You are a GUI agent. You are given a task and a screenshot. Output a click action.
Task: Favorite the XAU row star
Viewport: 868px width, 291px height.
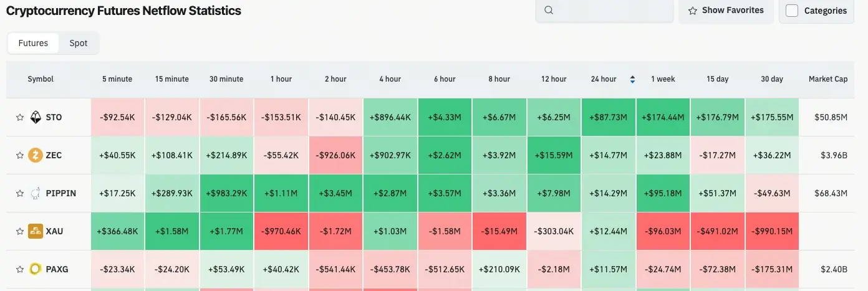point(19,231)
